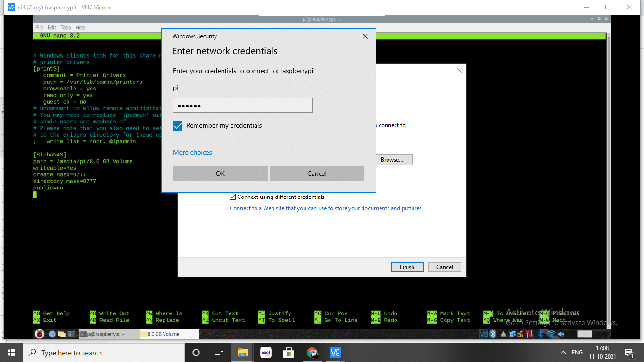Open the Raspberry Pi applications menu
Image resolution: width=644 pixels, height=362 pixels.
(40, 334)
